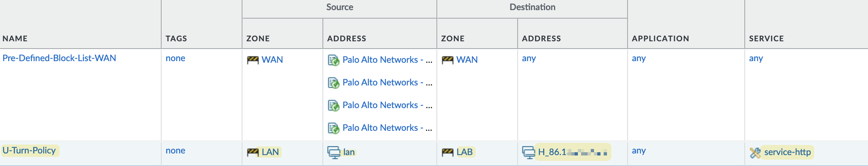
Task: Click the lan address object icon
Action: point(334,153)
